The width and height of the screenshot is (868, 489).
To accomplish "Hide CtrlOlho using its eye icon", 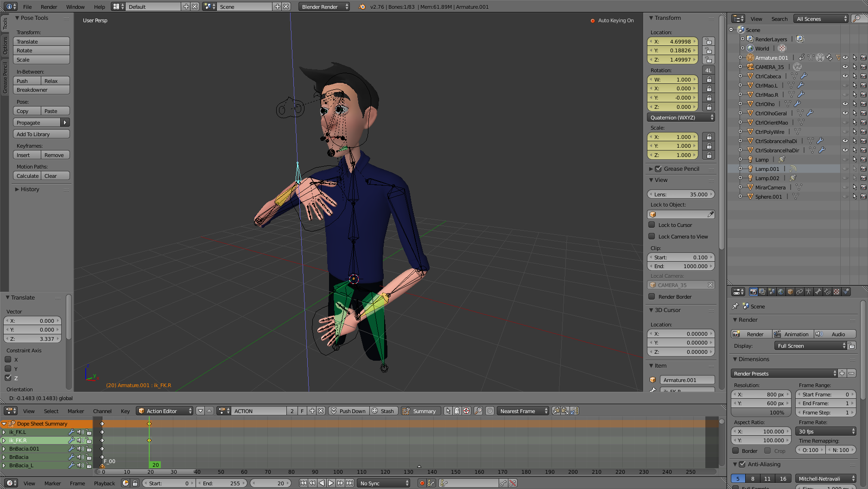I will coord(845,104).
